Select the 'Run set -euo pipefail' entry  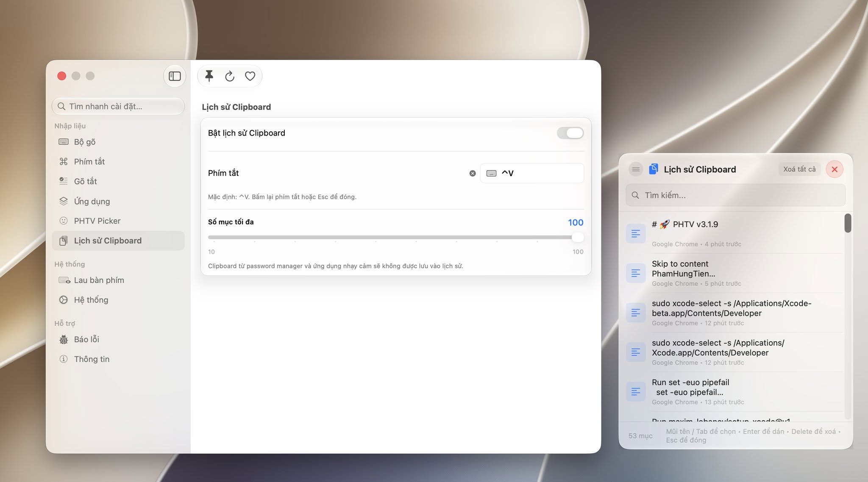[x=734, y=391]
